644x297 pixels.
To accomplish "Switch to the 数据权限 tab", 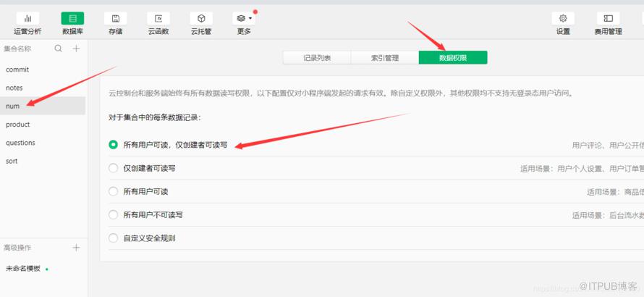I will point(453,58).
